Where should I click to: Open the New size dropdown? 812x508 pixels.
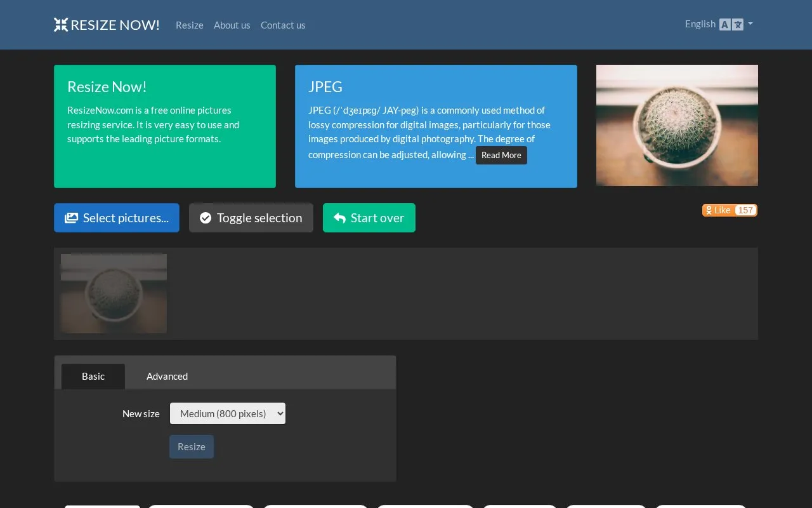click(228, 413)
